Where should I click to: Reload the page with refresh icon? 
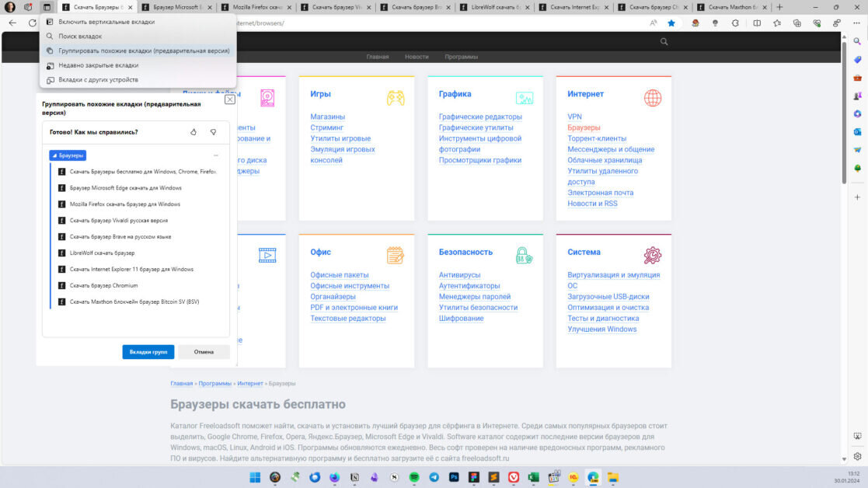[x=33, y=23]
